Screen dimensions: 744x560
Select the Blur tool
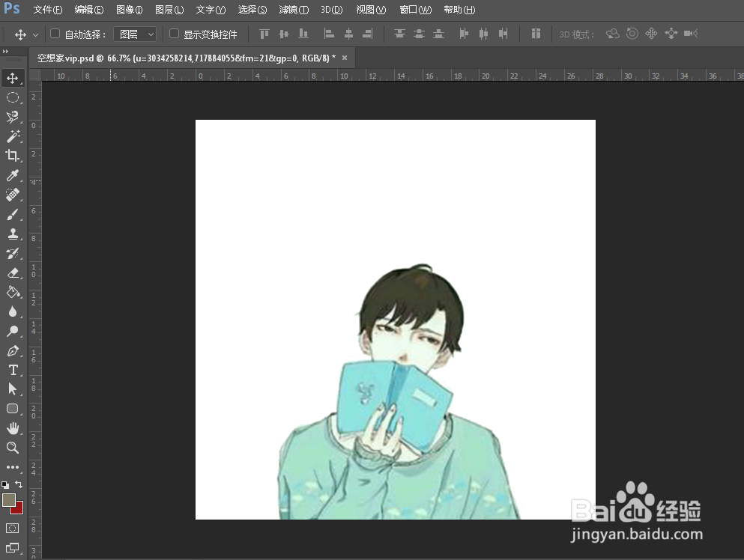13,311
